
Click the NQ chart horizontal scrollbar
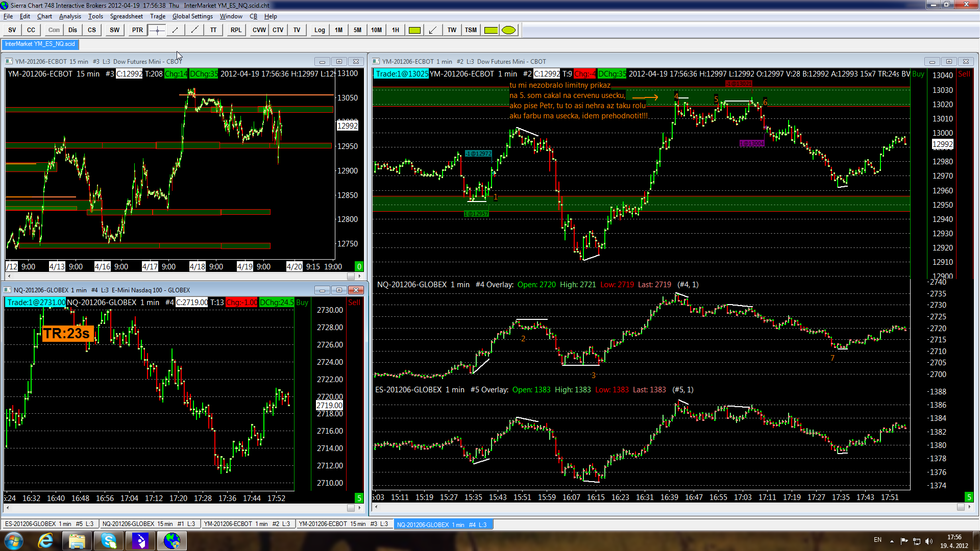[179, 508]
